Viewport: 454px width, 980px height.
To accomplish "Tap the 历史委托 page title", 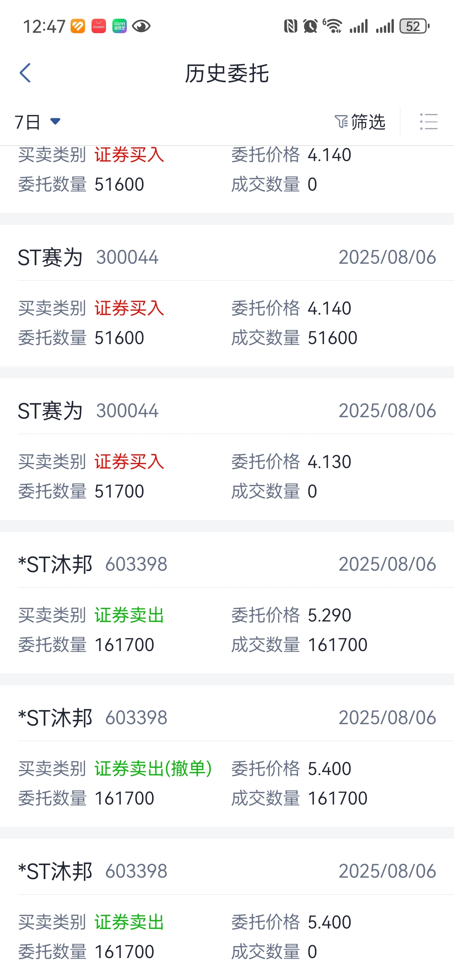I will tap(227, 73).
